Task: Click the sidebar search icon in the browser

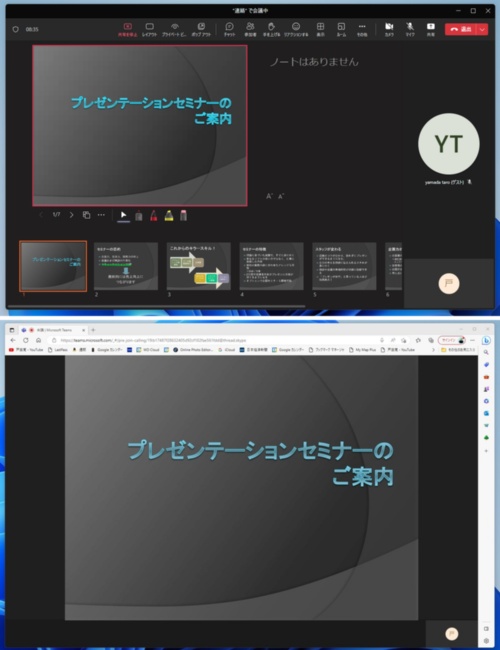Action: coord(486,352)
